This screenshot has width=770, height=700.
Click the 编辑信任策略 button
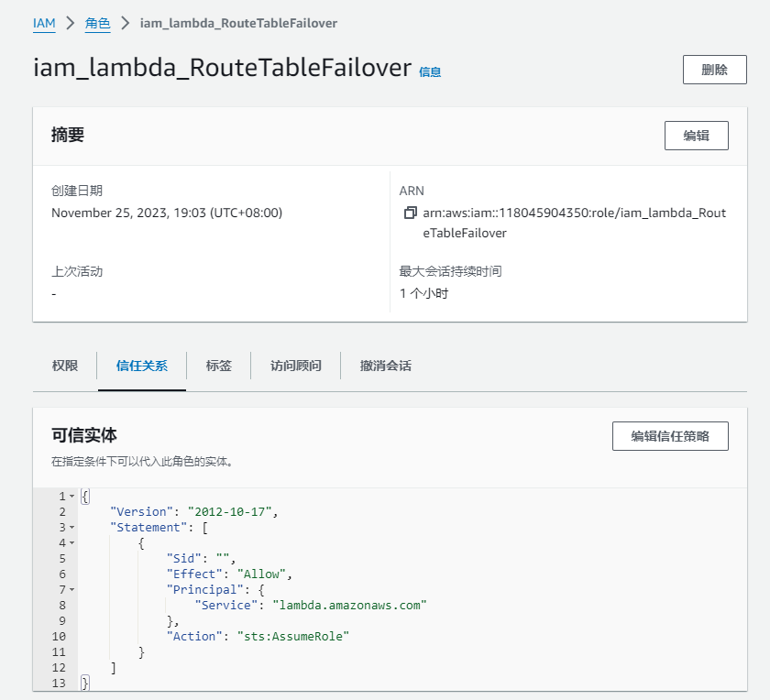coord(670,436)
